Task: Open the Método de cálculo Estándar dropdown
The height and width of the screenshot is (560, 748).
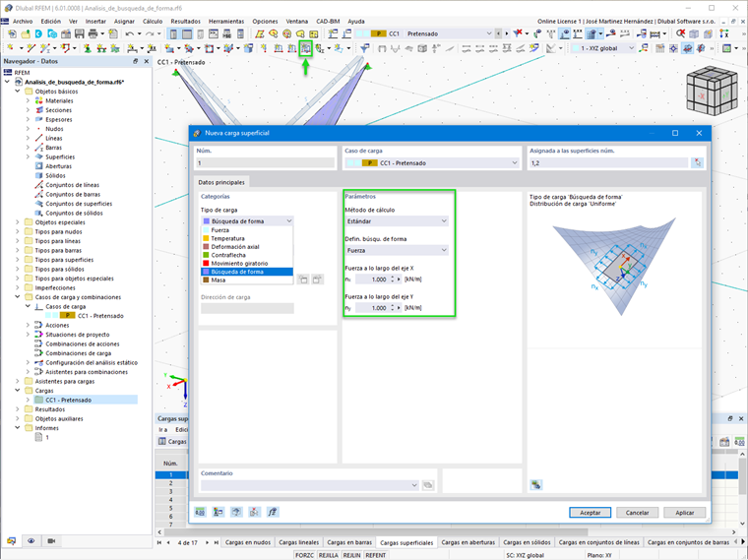Action: coord(397,220)
